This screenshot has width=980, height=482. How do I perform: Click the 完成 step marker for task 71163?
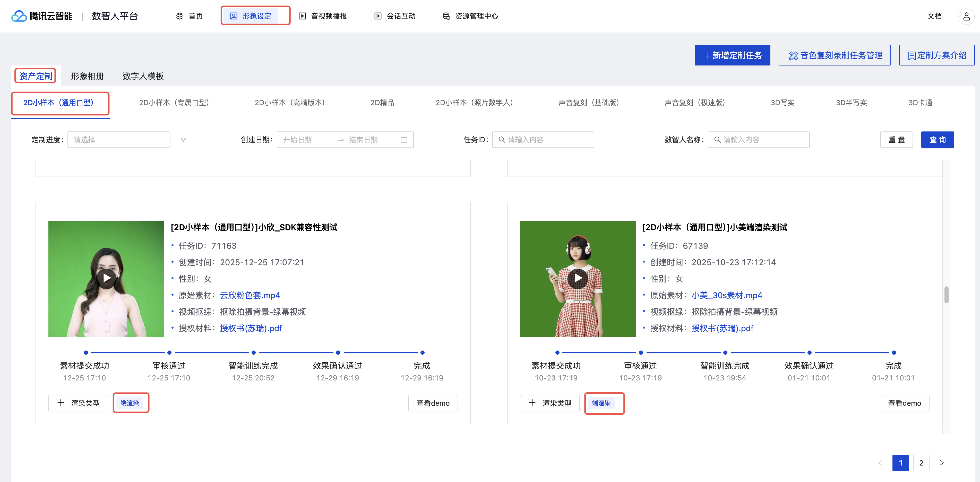tap(422, 353)
